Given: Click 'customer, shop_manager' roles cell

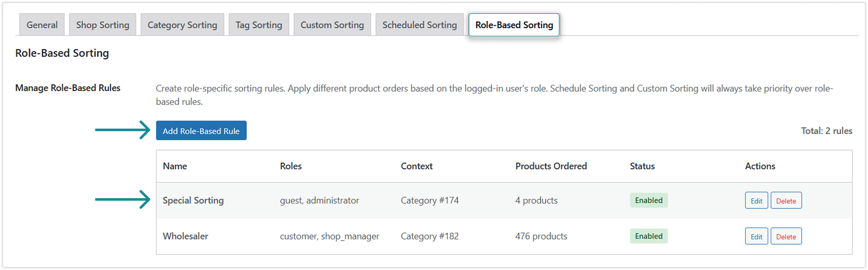Looking at the screenshot, I should [330, 236].
